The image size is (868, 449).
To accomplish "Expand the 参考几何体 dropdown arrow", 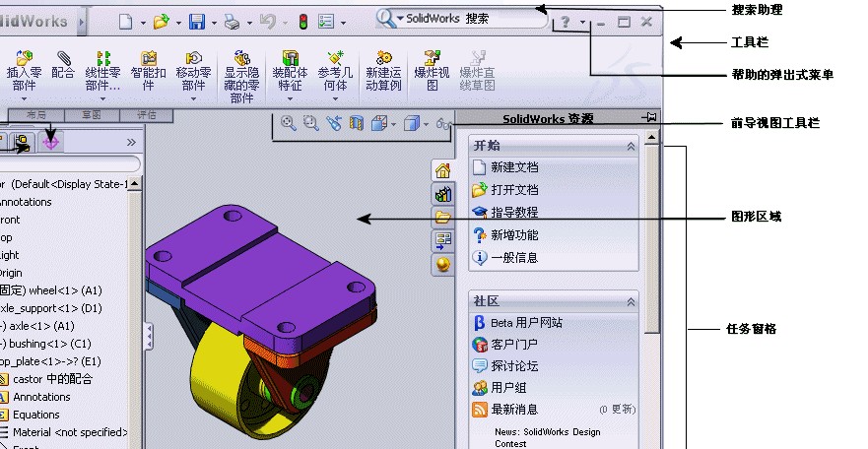I will tap(335, 99).
